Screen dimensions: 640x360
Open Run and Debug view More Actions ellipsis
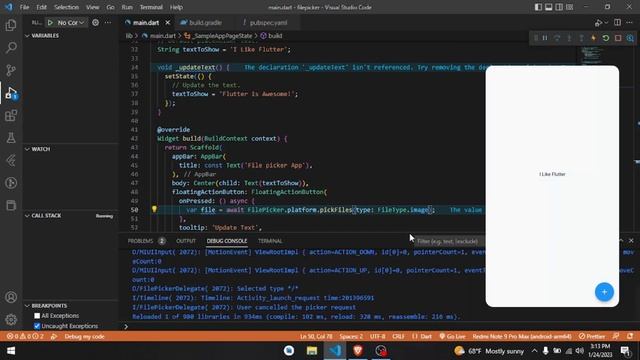108,22
